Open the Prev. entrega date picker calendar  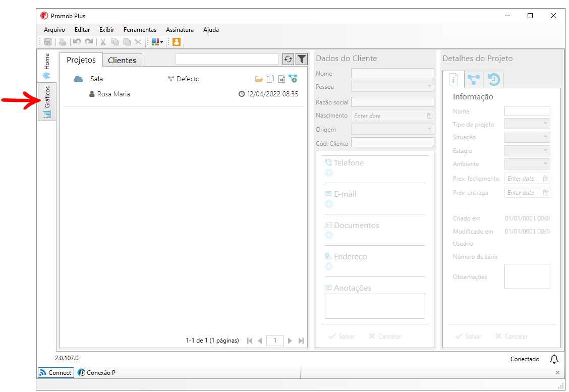[x=546, y=192]
